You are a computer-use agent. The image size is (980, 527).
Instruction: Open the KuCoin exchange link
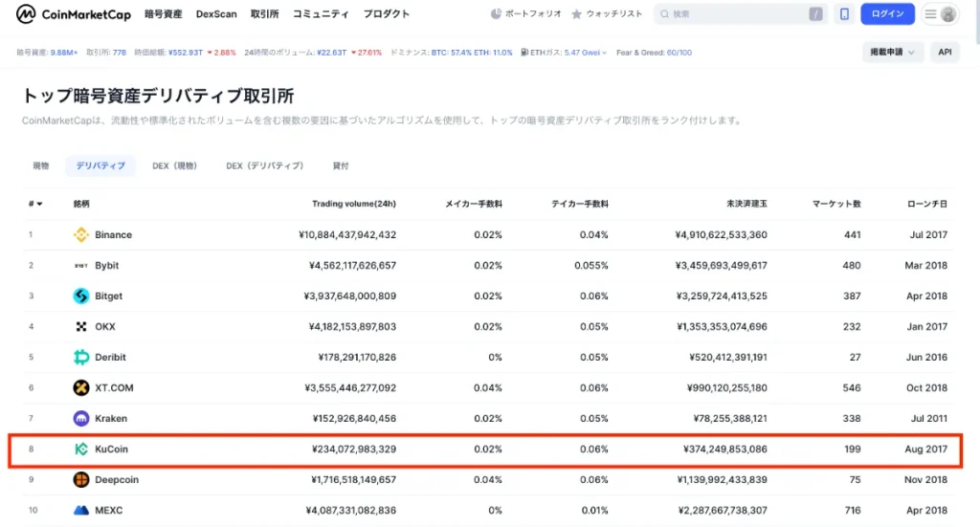tap(111, 449)
